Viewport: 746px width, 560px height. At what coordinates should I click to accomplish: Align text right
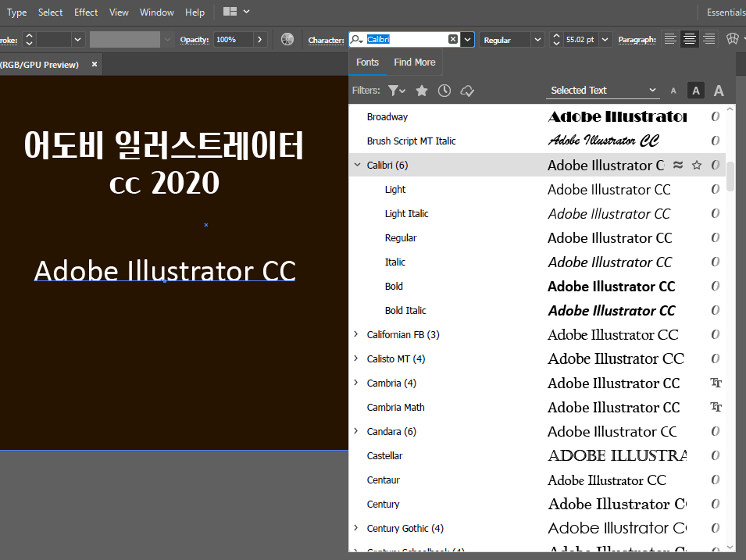click(709, 39)
